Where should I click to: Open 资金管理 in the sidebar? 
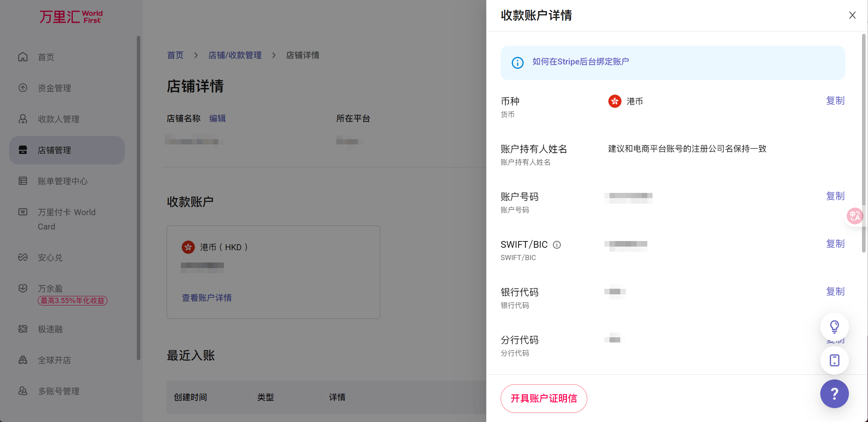point(54,88)
